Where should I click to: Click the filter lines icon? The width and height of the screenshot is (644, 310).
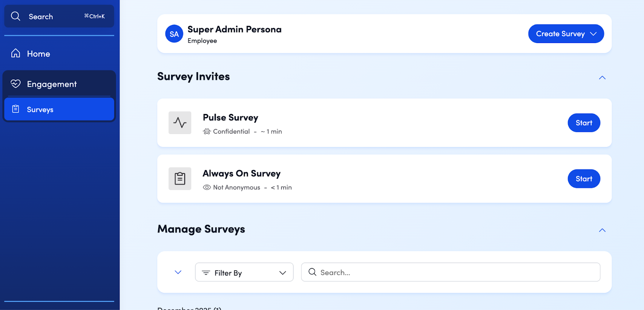[206, 273]
